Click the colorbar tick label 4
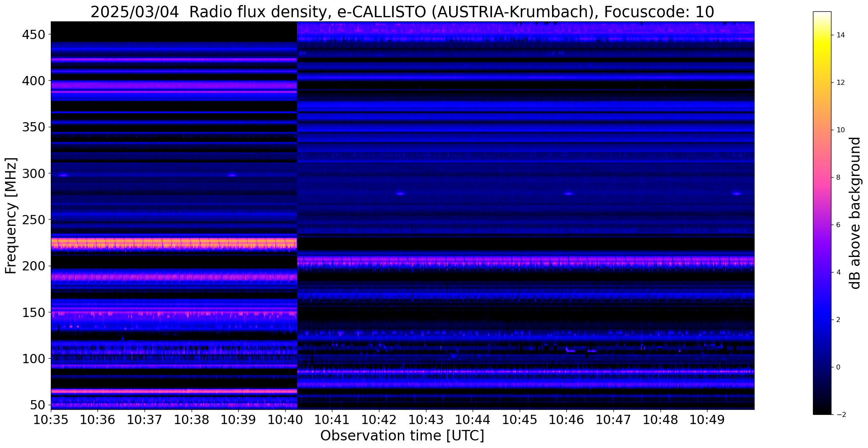868x448 pixels. point(839,272)
